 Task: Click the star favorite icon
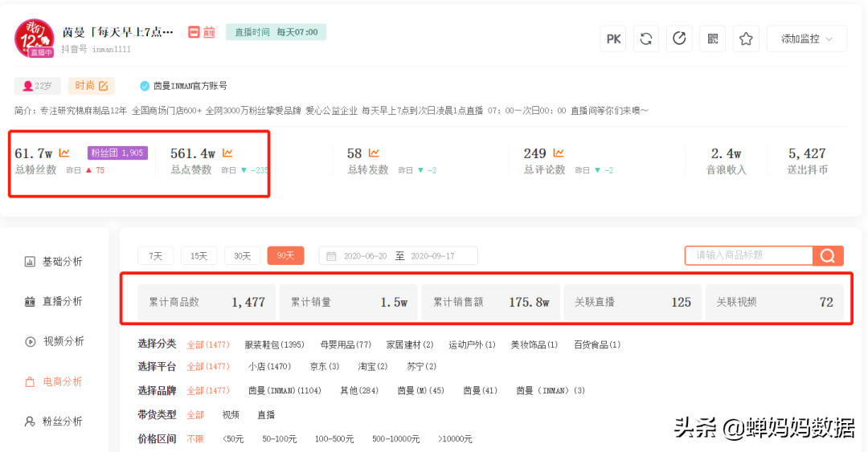point(746,39)
